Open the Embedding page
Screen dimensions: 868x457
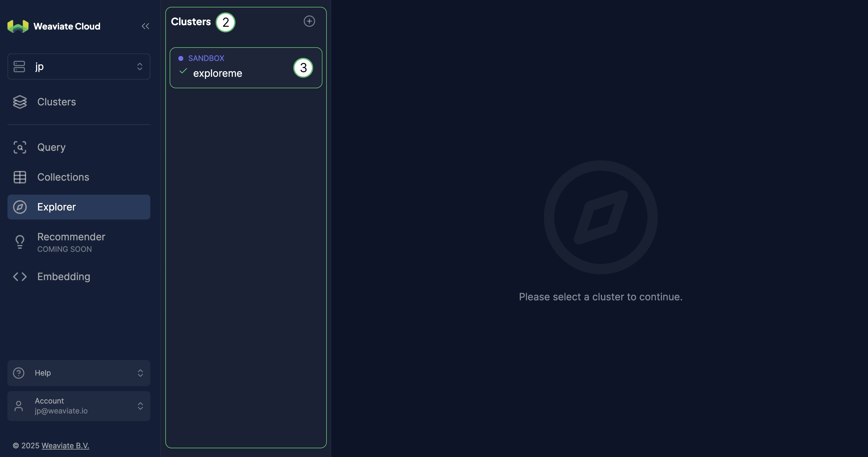tap(79, 277)
